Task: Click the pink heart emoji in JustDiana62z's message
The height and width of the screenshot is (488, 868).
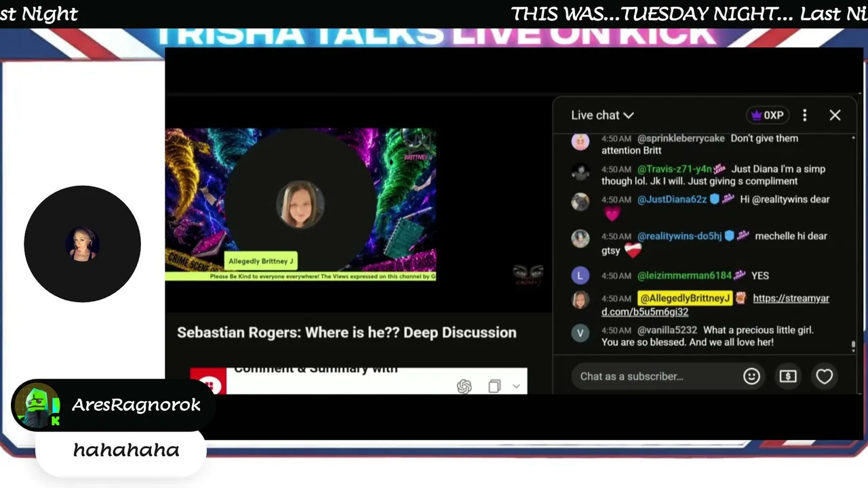Action: [612, 215]
